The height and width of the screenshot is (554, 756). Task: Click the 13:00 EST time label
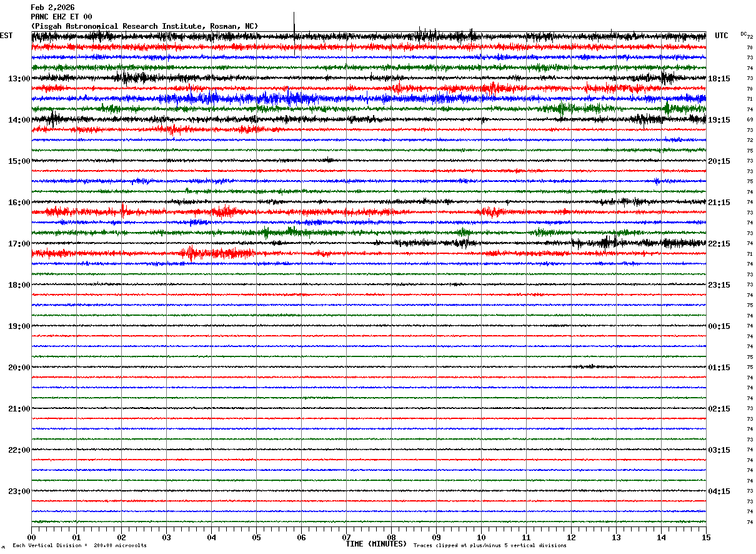(19, 79)
